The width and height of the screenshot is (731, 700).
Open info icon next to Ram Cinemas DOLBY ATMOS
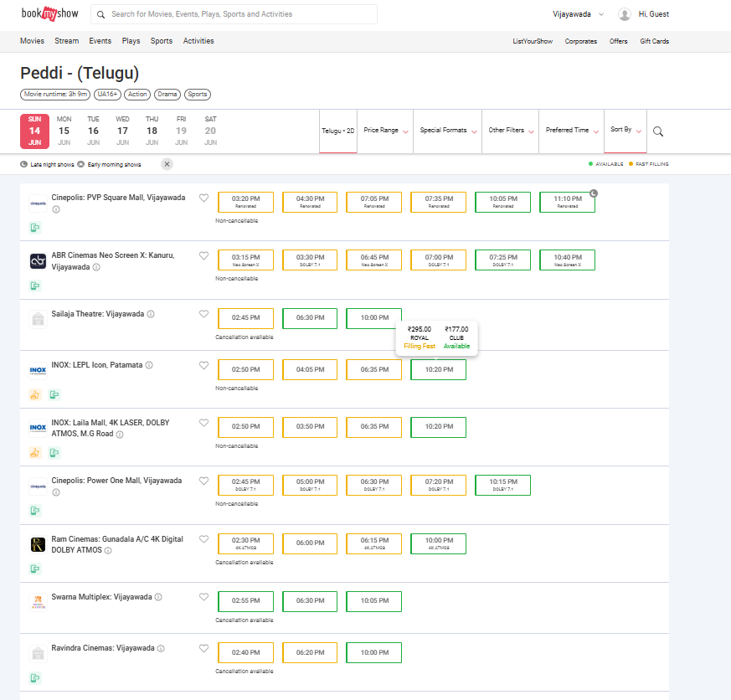click(108, 550)
